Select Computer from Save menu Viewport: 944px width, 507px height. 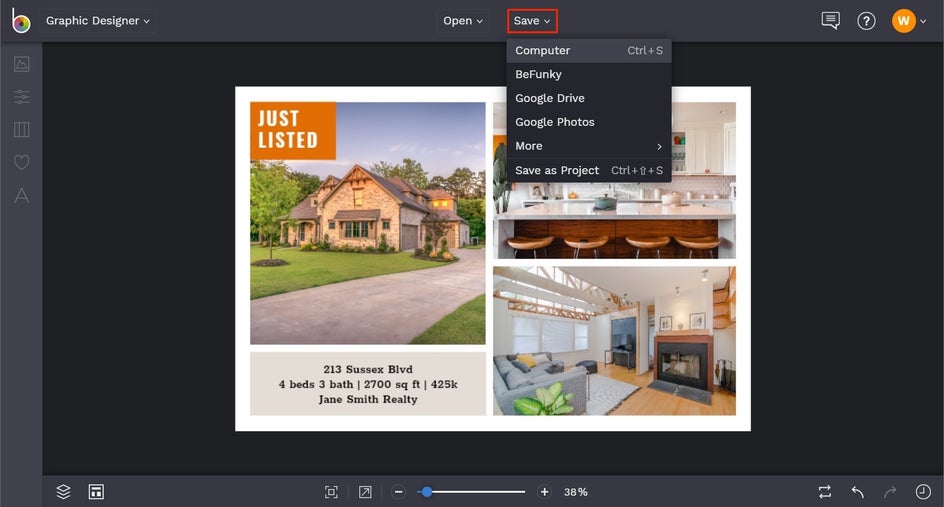click(589, 51)
